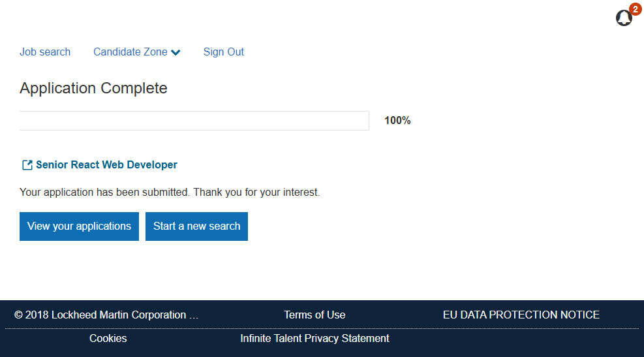644x357 pixels.
Task: Open the Infinite Talent Privacy Statement
Action: 314,338
